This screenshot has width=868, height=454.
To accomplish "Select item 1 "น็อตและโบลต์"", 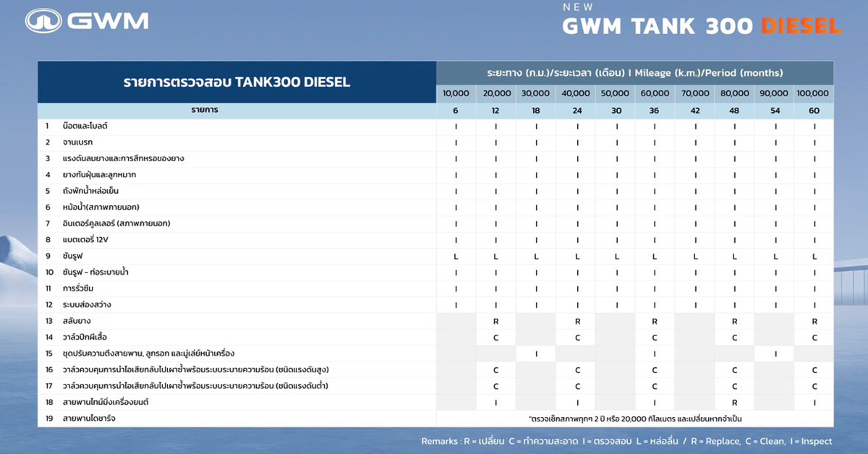I will [85, 126].
